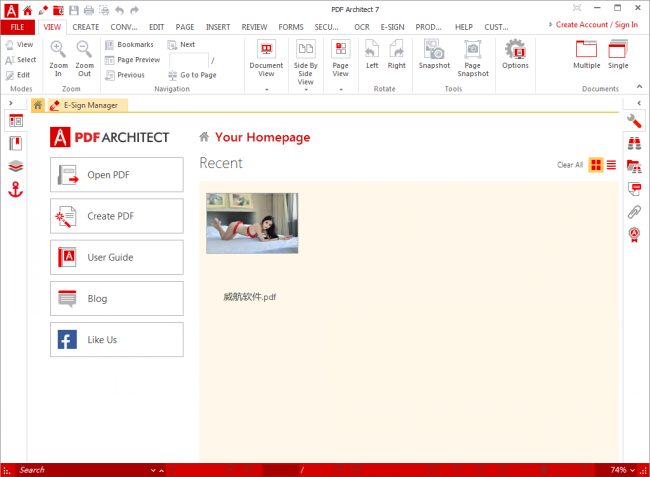Select the Page Snapshot tool

click(473, 58)
